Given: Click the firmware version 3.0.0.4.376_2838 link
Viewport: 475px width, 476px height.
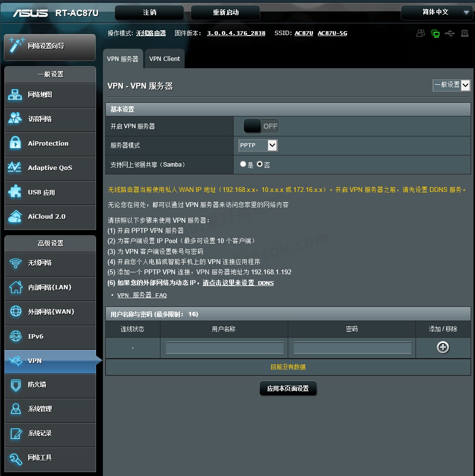Looking at the screenshot, I should 236,33.
